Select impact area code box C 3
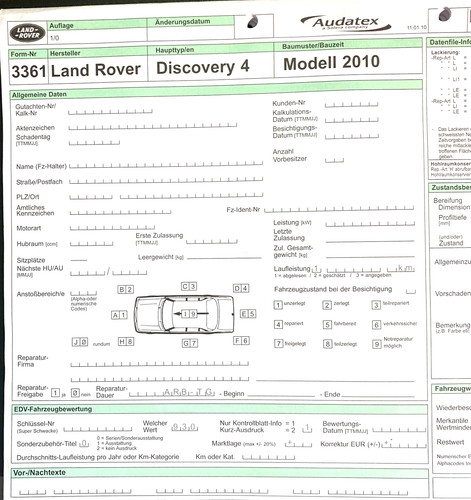Screen dimensions: 471x500 point(189,286)
